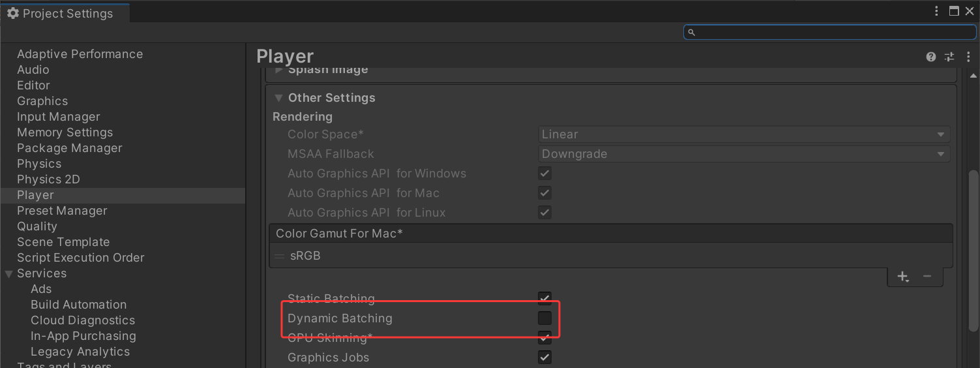The image size is (980, 368).
Task: Open the Color Space dropdown
Action: [744, 134]
